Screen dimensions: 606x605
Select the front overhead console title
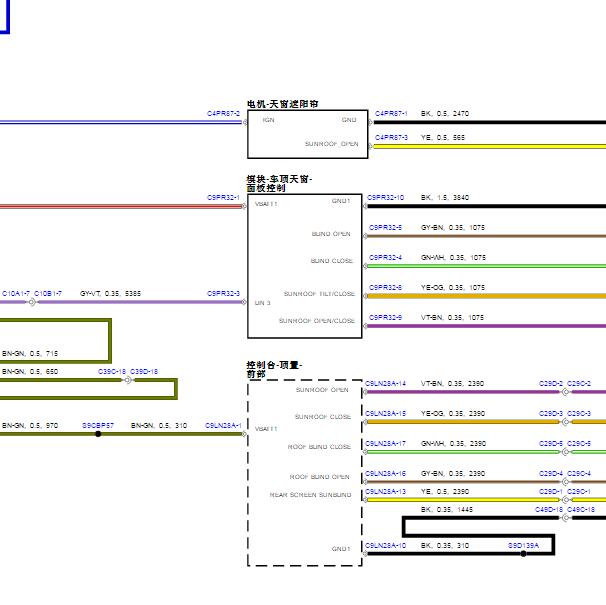tap(274, 370)
